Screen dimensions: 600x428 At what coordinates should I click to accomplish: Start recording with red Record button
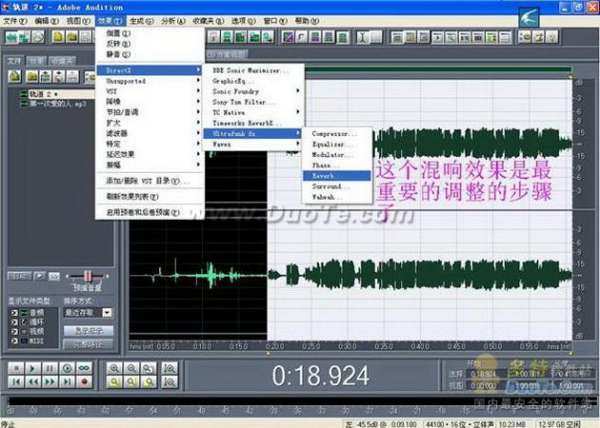pyautogui.click(x=84, y=382)
